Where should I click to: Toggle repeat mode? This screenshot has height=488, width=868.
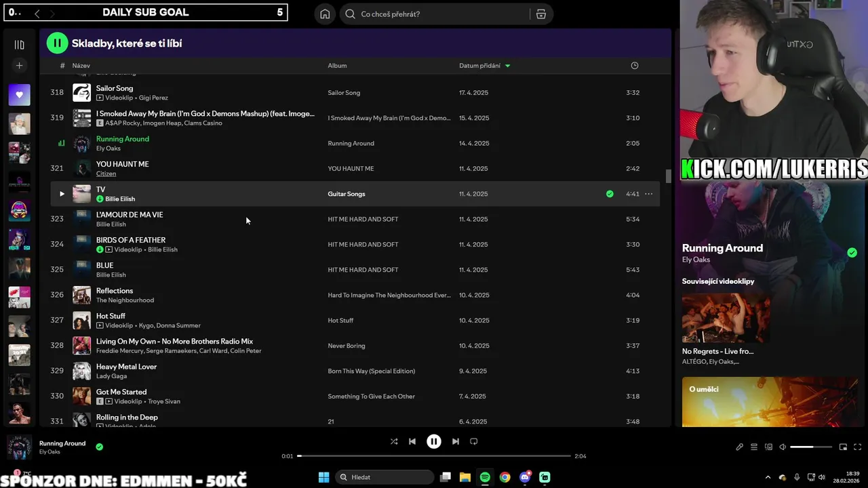474,441
